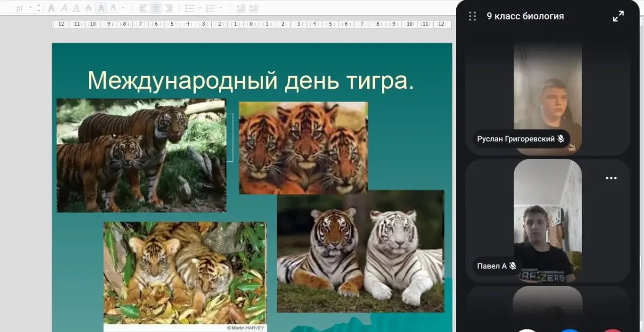
Task: Decrease font size with stepper down arrow
Action: pyautogui.click(x=39, y=11)
